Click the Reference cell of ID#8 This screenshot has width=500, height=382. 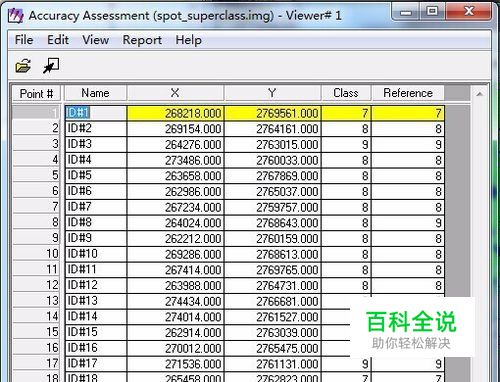click(408, 223)
